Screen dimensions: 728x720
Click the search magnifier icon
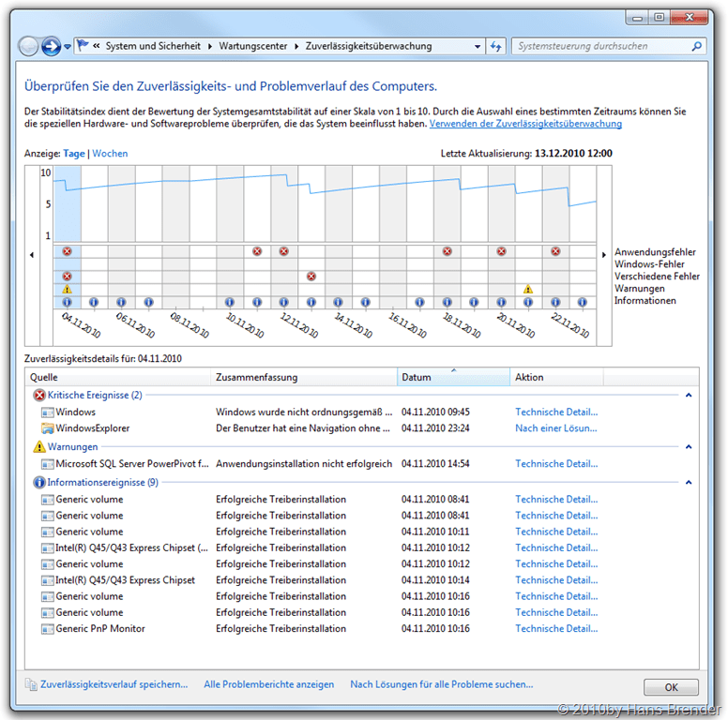[696, 46]
